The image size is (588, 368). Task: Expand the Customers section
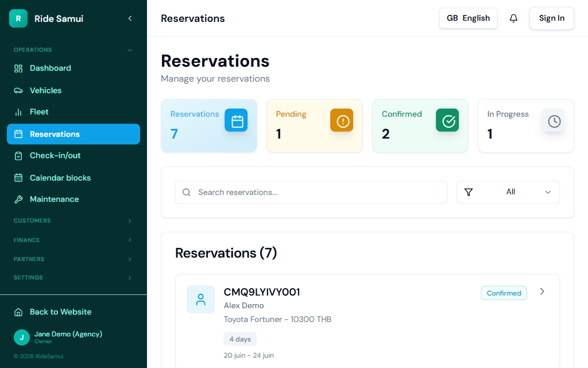(x=130, y=221)
